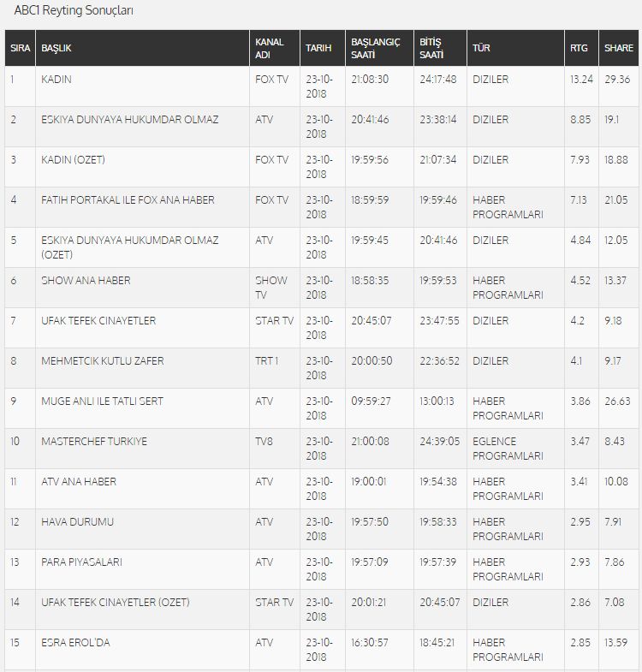Image resolution: width=642 pixels, height=672 pixels.
Task: Click end time 22:36:52
Action: (439, 361)
